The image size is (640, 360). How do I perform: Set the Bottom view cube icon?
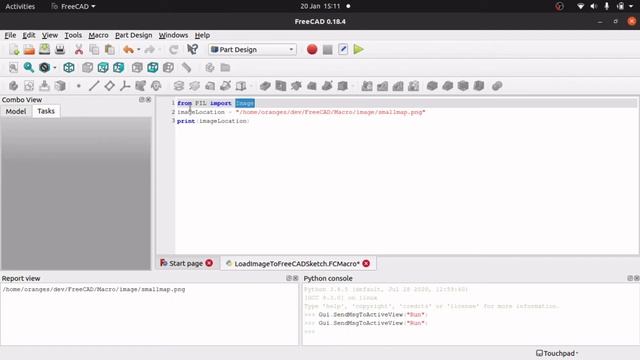click(153, 68)
